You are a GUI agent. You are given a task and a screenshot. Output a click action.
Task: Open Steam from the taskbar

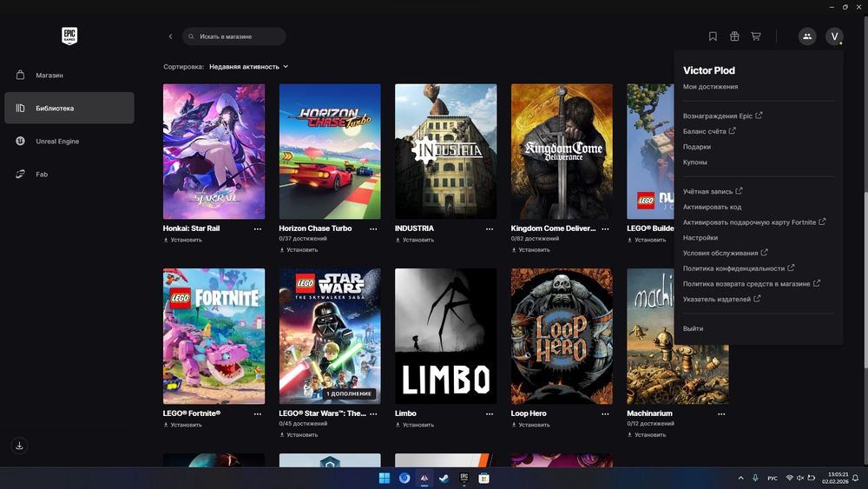(x=444, y=478)
